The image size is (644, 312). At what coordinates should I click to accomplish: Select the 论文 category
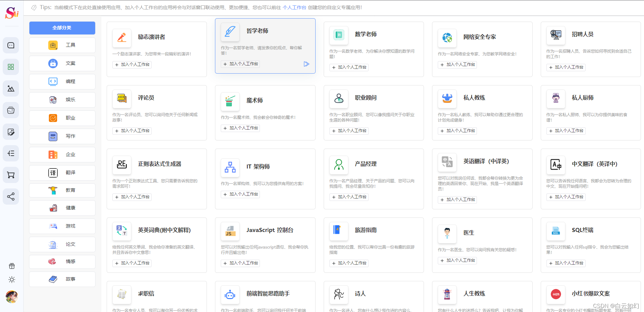(x=62, y=244)
